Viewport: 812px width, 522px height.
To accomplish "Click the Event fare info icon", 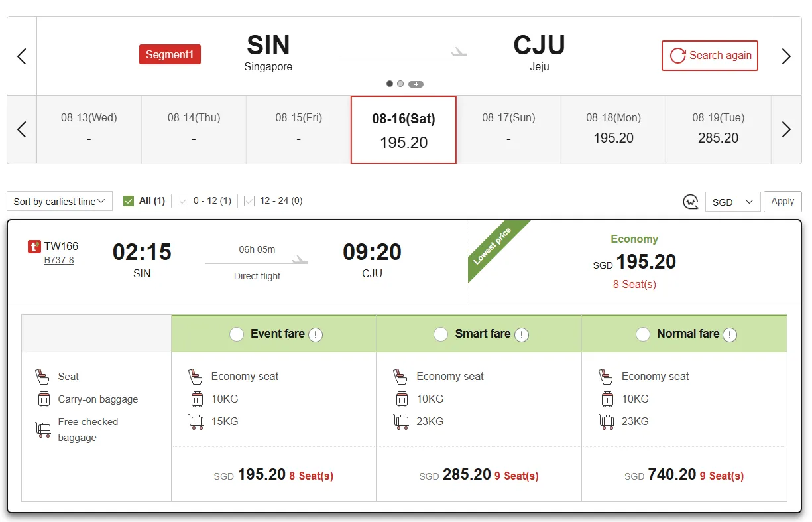I will (316, 335).
